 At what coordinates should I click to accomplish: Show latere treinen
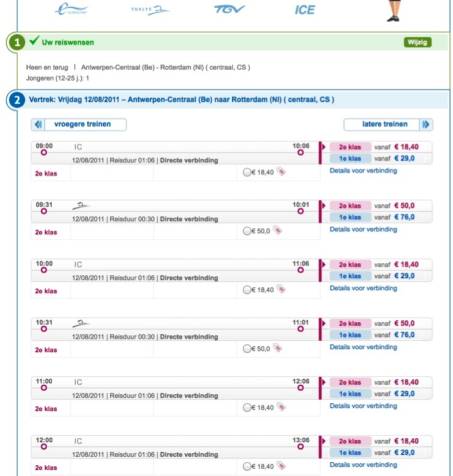[388, 124]
